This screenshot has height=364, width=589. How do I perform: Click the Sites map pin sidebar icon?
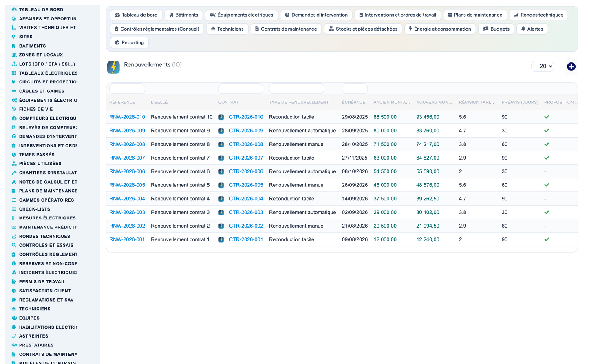pyautogui.click(x=14, y=37)
